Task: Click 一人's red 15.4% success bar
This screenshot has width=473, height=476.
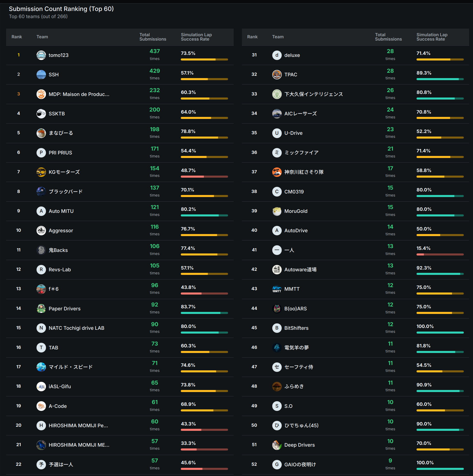Action: pos(440,254)
